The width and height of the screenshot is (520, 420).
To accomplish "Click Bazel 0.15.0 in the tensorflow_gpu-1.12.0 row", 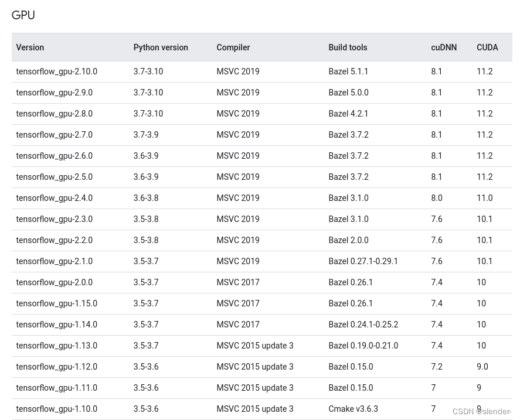I will pyautogui.click(x=351, y=367).
